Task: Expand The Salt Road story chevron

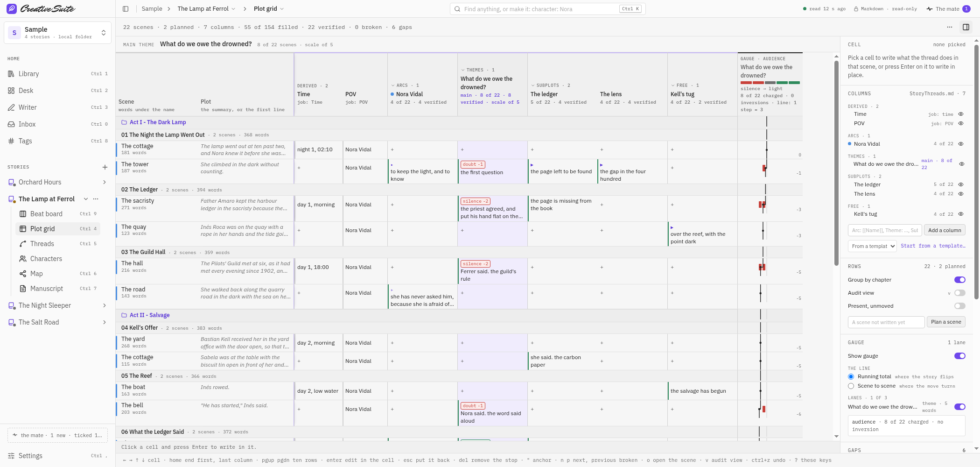Action: tap(104, 322)
